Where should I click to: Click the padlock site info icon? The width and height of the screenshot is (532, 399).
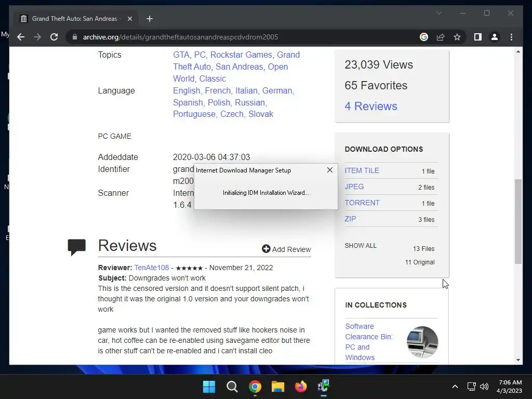[x=75, y=37]
